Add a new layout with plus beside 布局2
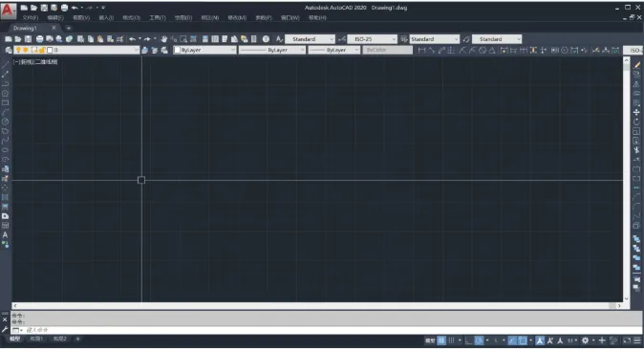Image resolution: width=644 pixels, height=352 pixels. (77, 339)
